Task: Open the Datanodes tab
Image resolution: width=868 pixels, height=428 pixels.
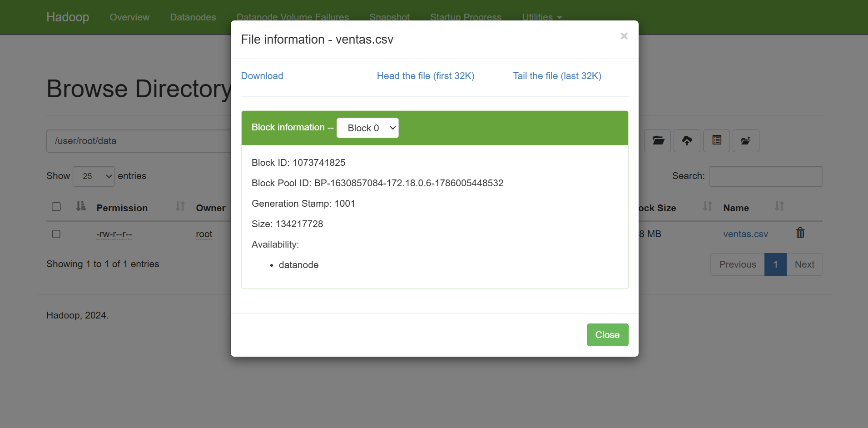Action: (193, 17)
